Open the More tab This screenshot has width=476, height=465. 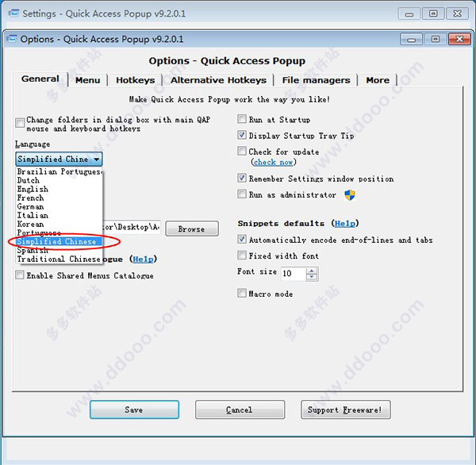pos(378,80)
